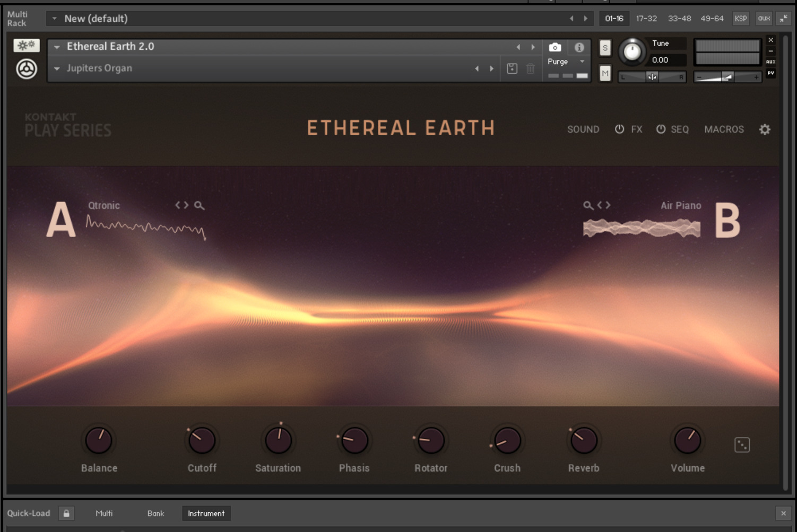The image size is (797, 532).
Task: Select the Multi tab in Quick-Load
Action: [104, 513]
